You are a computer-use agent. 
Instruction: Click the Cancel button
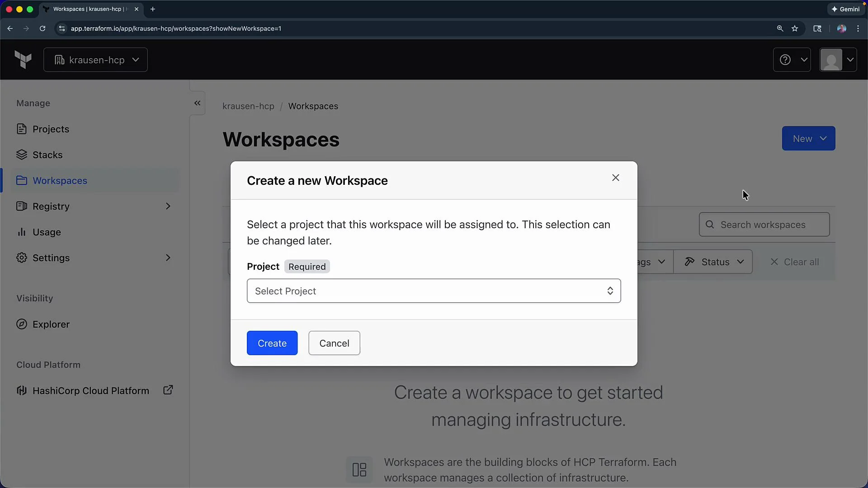[x=334, y=343]
